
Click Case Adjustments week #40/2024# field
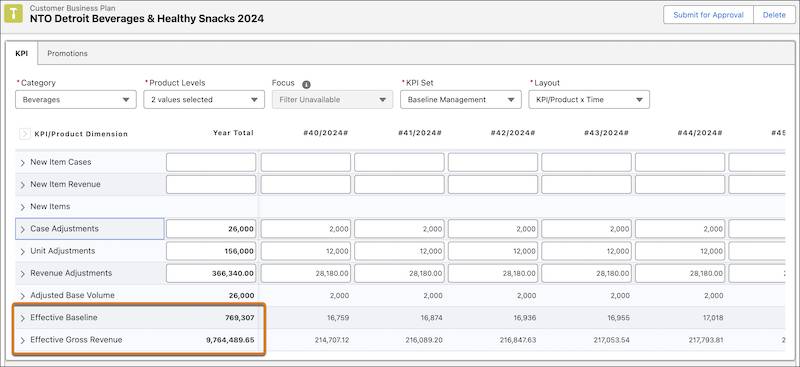[306, 229]
